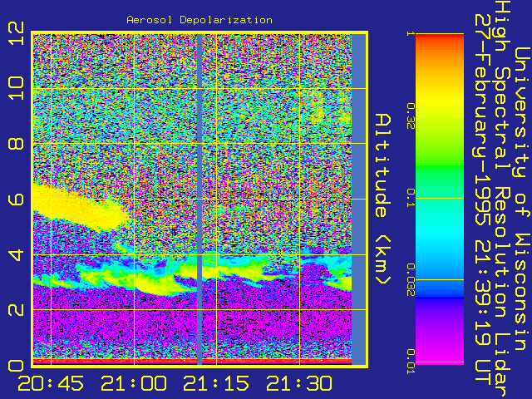Click the 21:15 time axis label
This screenshot has width=532, height=399.
[x=216, y=383]
